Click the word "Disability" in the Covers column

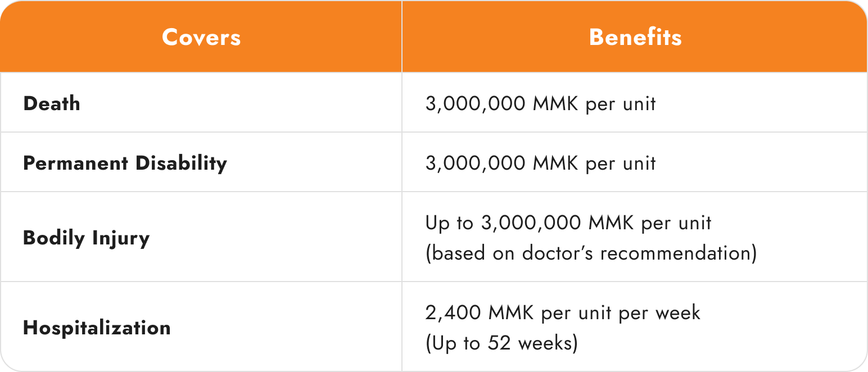pos(182,163)
